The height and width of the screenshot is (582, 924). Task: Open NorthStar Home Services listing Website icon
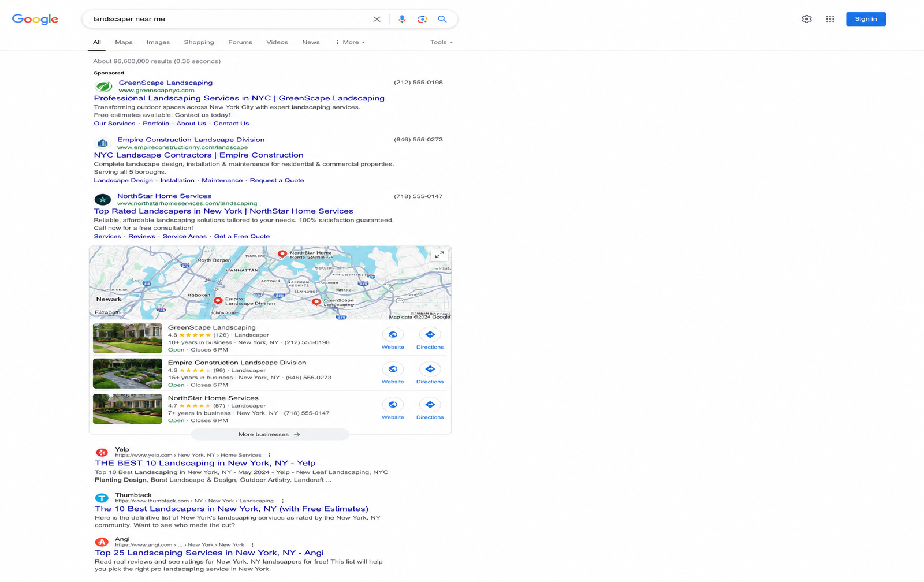tap(393, 405)
